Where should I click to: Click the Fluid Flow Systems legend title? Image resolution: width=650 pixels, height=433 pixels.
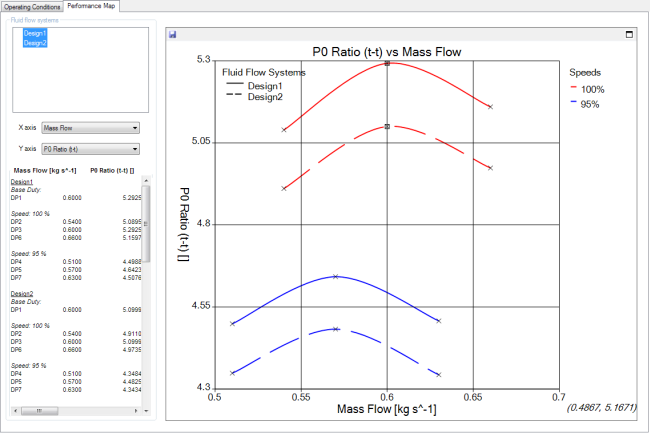(x=264, y=73)
